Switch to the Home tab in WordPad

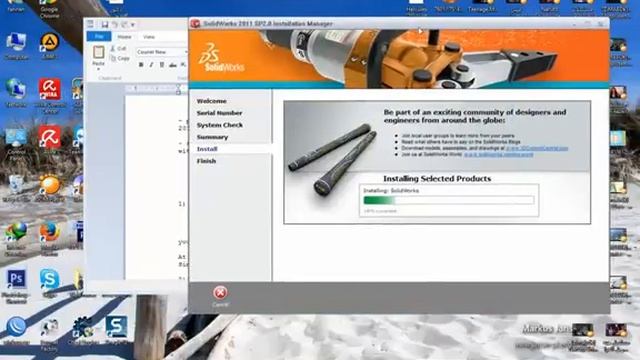click(124, 37)
